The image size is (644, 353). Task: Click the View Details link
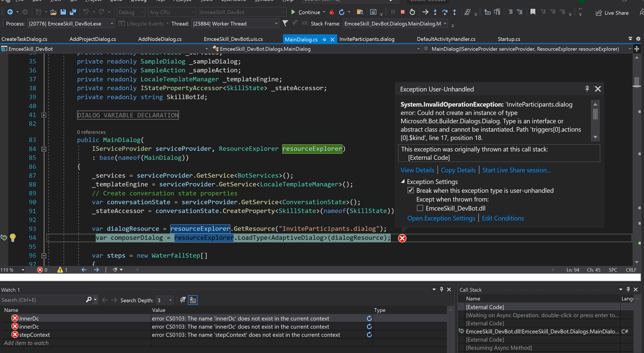pos(417,170)
